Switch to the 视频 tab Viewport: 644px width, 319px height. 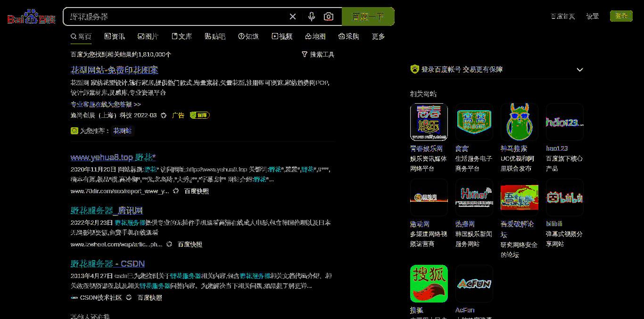[x=282, y=36]
